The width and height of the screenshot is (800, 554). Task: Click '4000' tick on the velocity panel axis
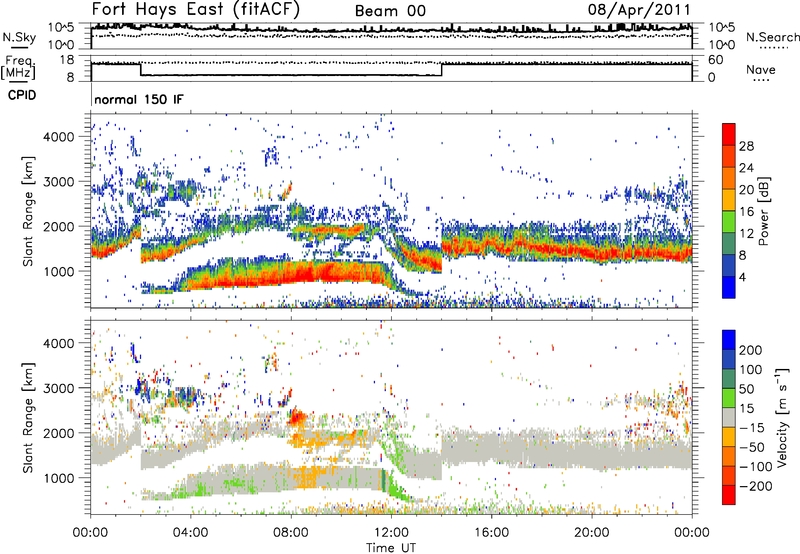[58, 343]
